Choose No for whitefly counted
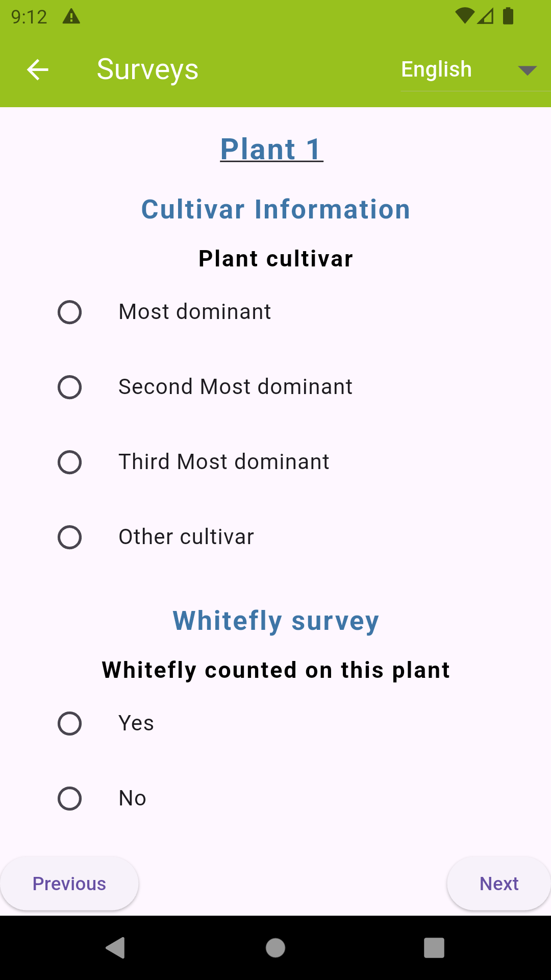The height and width of the screenshot is (980, 551). pos(70,799)
